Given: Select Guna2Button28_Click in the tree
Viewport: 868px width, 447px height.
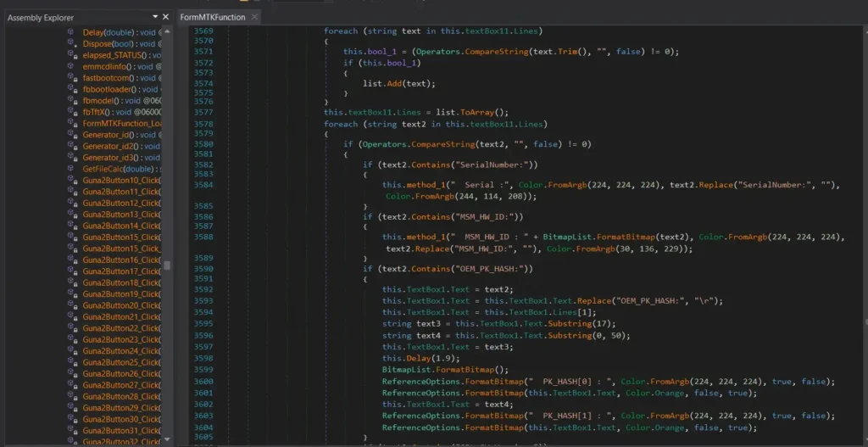Looking at the screenshot, I should (x=121, y=396).
